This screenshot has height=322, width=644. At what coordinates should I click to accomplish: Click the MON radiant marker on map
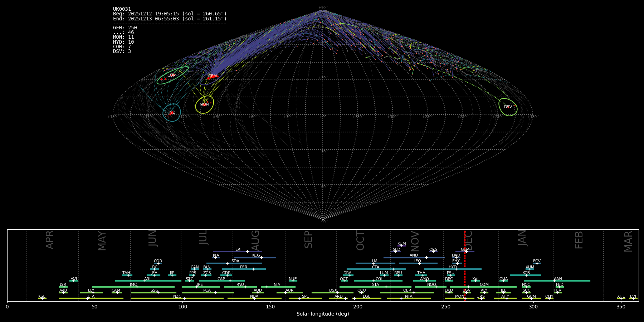pyautogui.click(x=204, y=104)
